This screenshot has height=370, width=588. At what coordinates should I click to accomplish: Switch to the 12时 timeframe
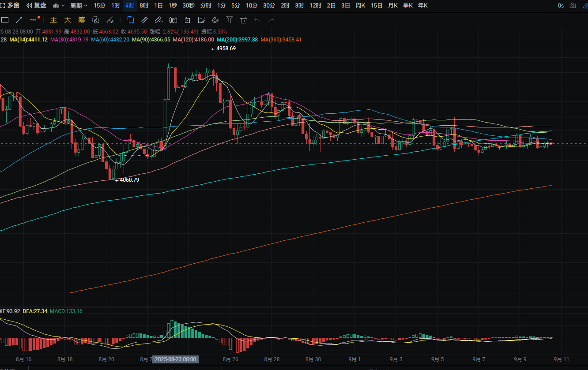(x=315, y=6)
